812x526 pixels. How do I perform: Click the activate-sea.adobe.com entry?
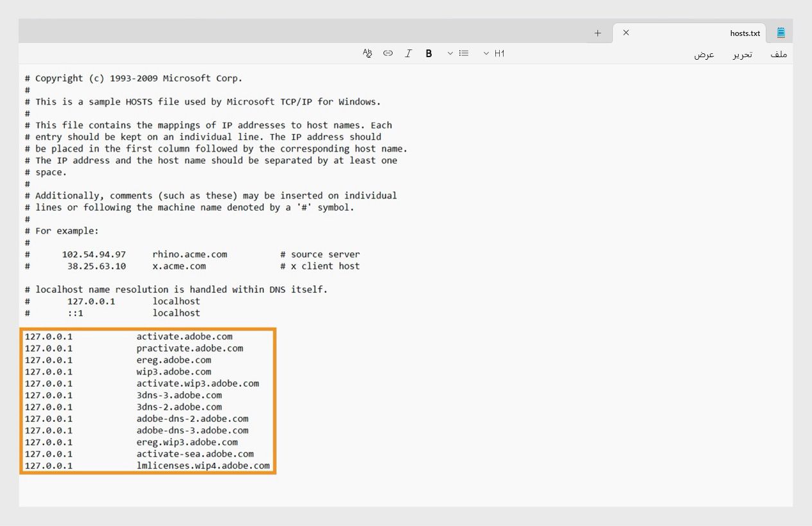pyautogui.click(x=195, y=454)
